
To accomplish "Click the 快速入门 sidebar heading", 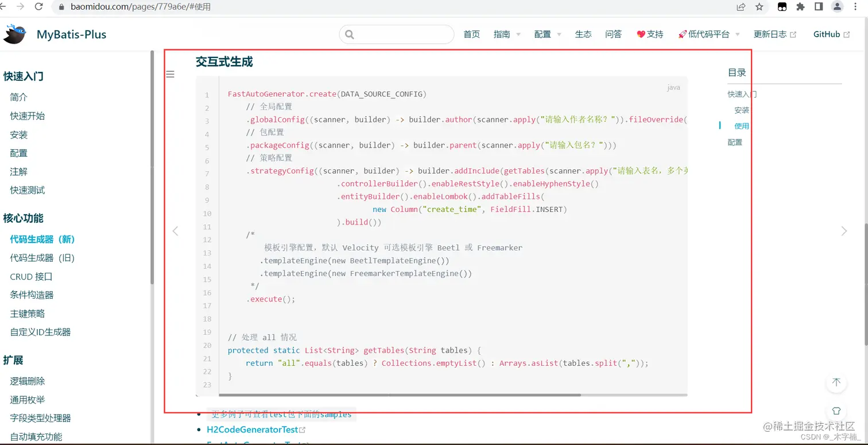I will pyautogui.click(x=24, y=76).
